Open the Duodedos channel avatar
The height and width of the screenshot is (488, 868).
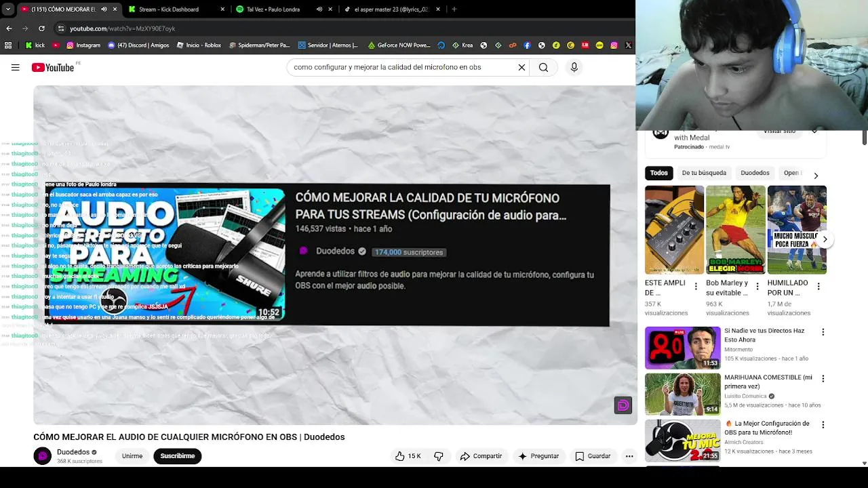[x=43, y=456]
